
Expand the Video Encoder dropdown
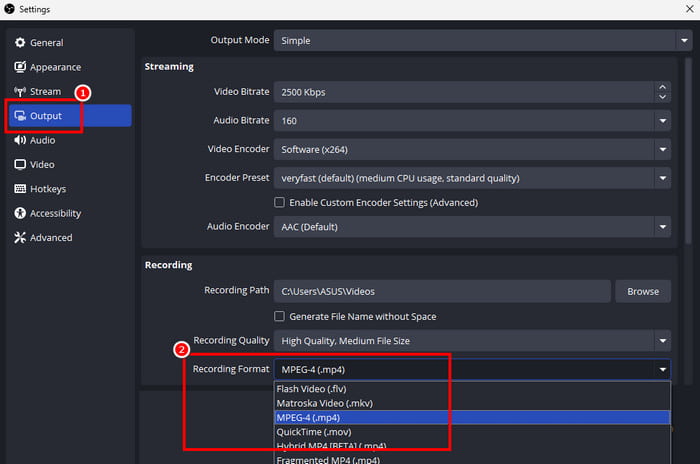point(470,149)
